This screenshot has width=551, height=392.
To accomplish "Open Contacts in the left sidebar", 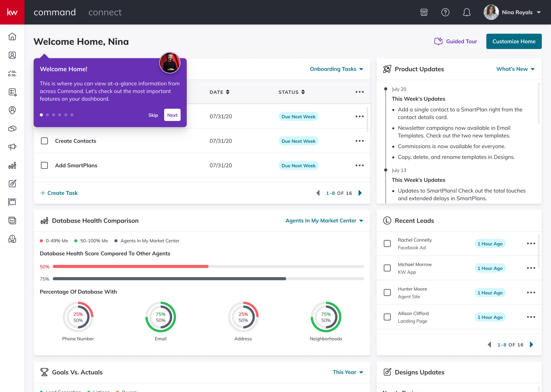I will click(12, 55).
